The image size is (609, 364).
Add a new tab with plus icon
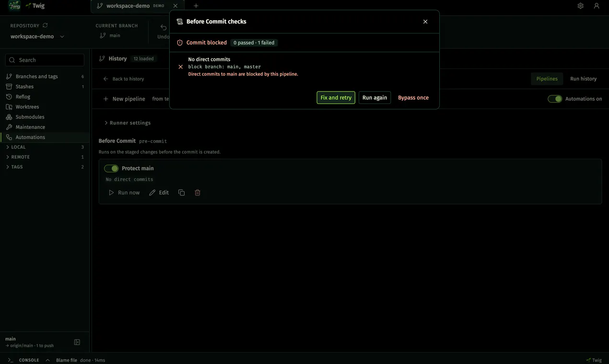coord(196,6)
